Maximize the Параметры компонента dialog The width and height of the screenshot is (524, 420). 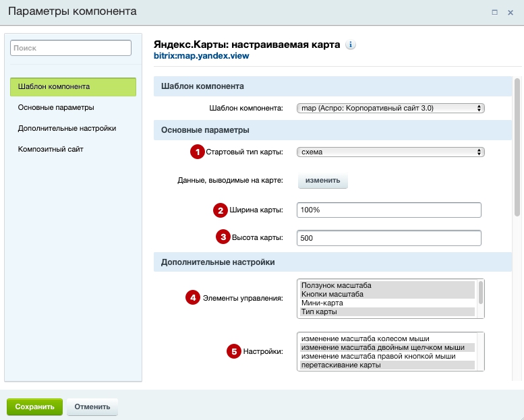(x=494, y=12)
